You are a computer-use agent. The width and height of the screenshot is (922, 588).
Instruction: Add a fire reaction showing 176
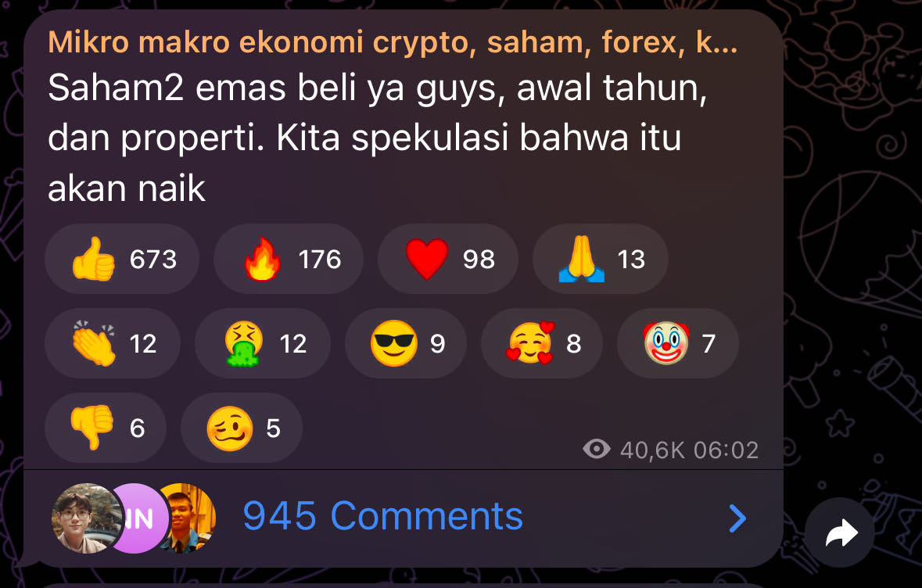pyautogui.click(x=288, y=259)
